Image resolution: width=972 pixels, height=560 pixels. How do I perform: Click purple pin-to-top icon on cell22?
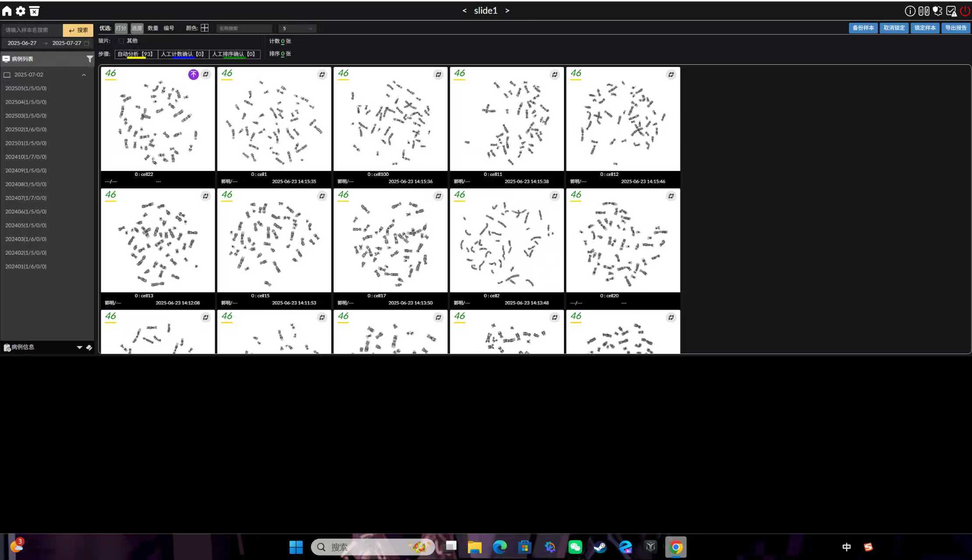click(193, 74)
